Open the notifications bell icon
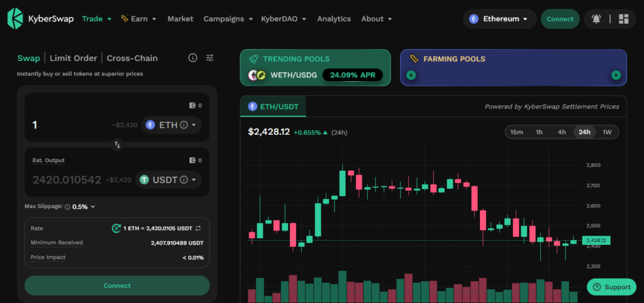The width and height of the screenshot is (644, 303). [x=596, y=19]
